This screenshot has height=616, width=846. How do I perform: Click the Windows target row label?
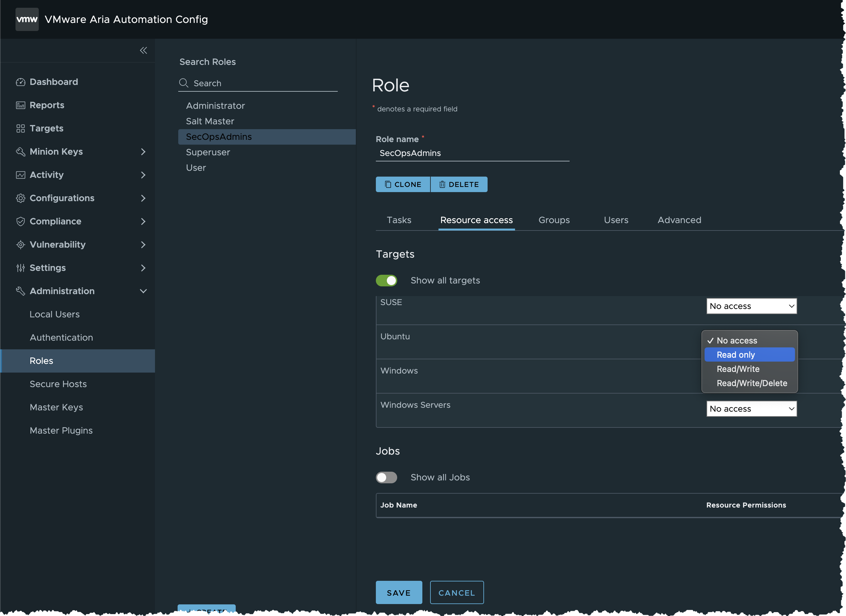399,371
